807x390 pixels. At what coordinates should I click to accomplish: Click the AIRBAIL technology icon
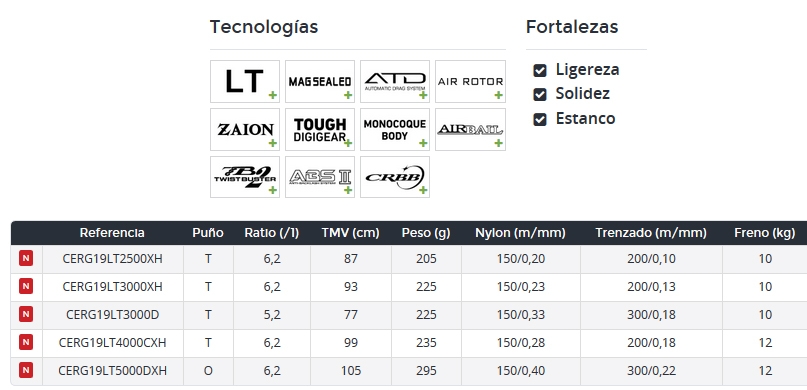pyautogui.click(x=470, y=129)
